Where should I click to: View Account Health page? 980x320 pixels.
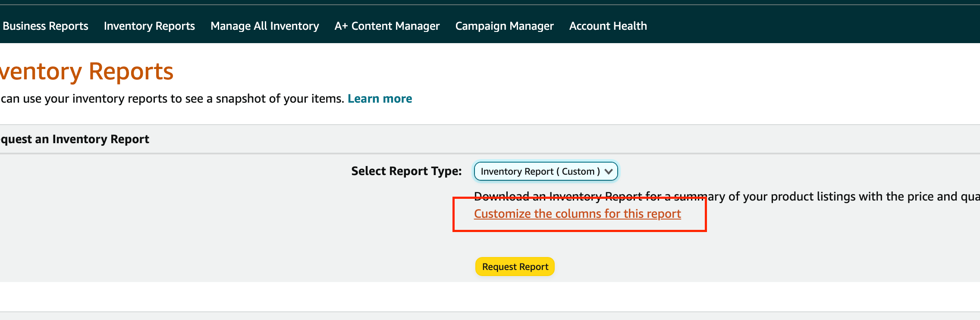click(608, 26)
